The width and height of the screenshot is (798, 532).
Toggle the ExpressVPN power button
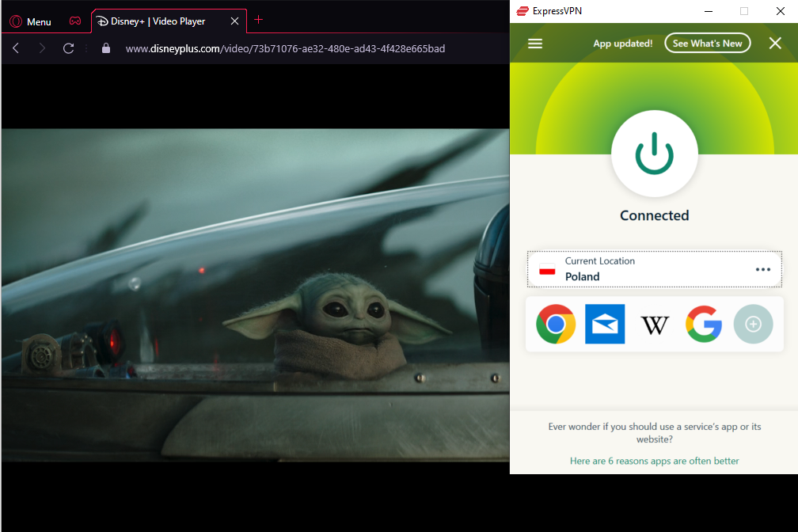click(x=655, y=154)
